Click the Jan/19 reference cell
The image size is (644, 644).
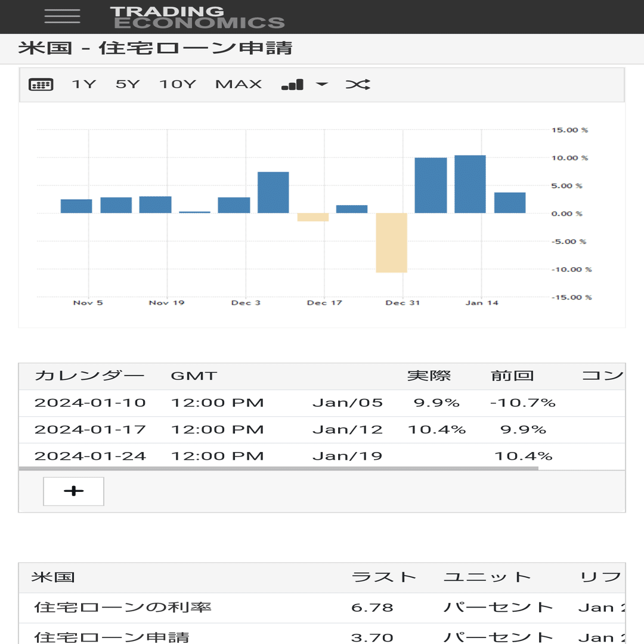(348, 456)
